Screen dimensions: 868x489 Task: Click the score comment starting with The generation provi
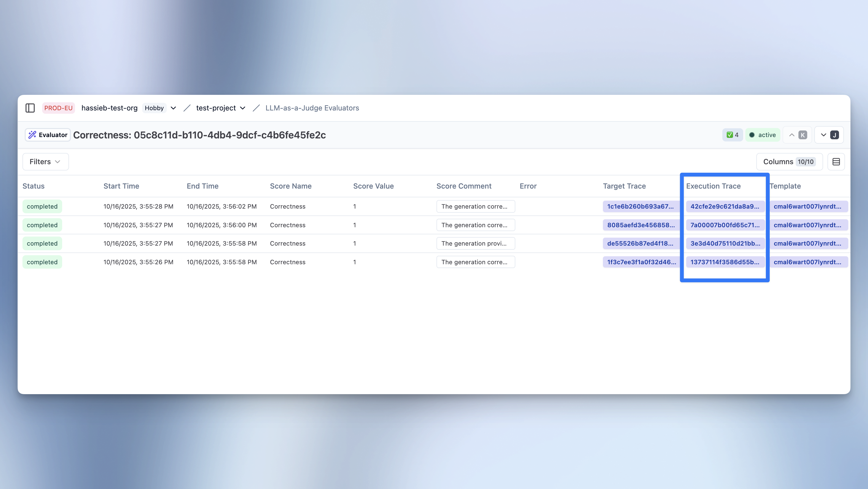[x=475, y=243]
